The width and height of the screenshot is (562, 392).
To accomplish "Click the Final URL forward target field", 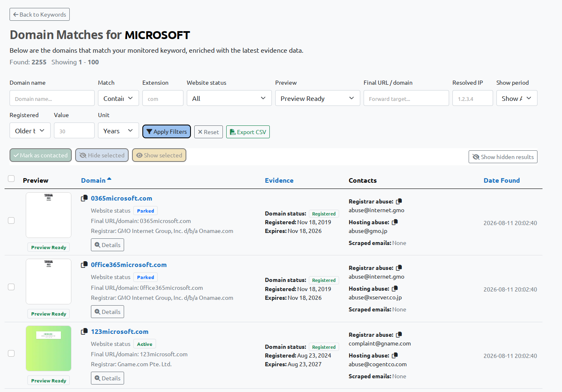I will pos(406,98).
